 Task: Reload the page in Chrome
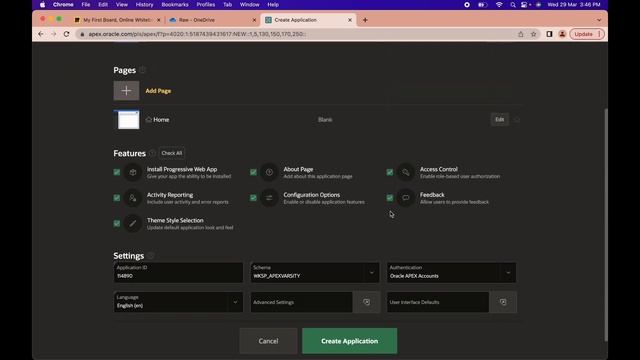point(67,34)
